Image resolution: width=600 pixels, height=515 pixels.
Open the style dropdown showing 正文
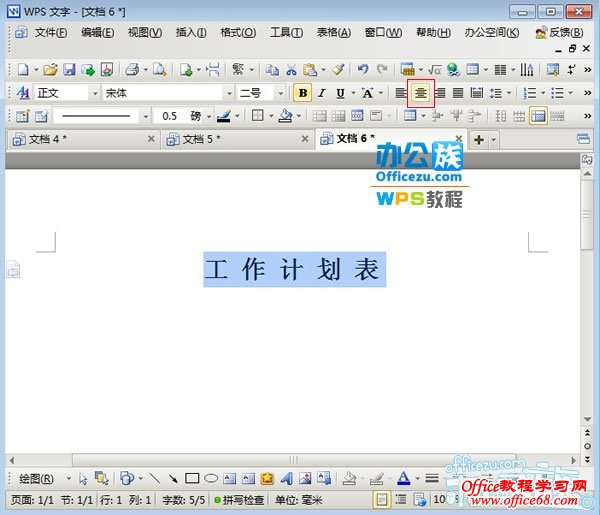click(x=95, y=93)
